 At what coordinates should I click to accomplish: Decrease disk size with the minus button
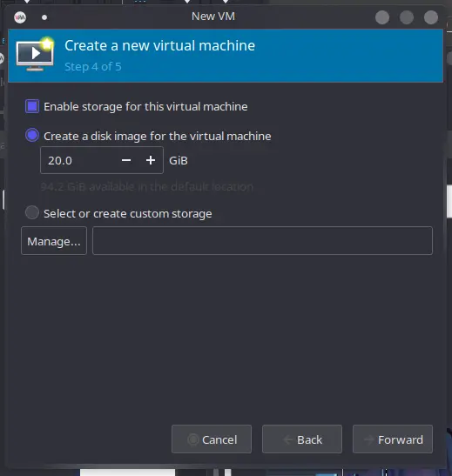126,160
